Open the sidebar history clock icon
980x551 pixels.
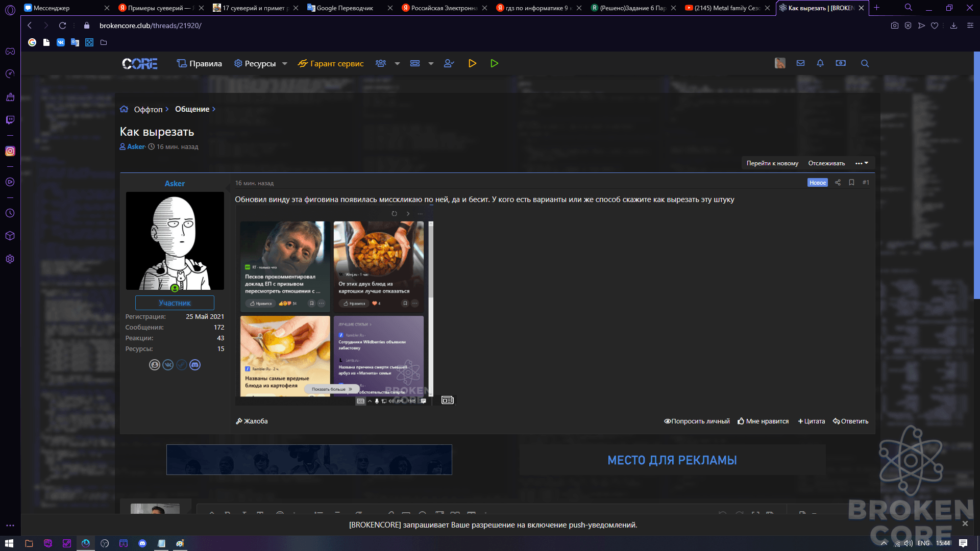tap(10, 213)
